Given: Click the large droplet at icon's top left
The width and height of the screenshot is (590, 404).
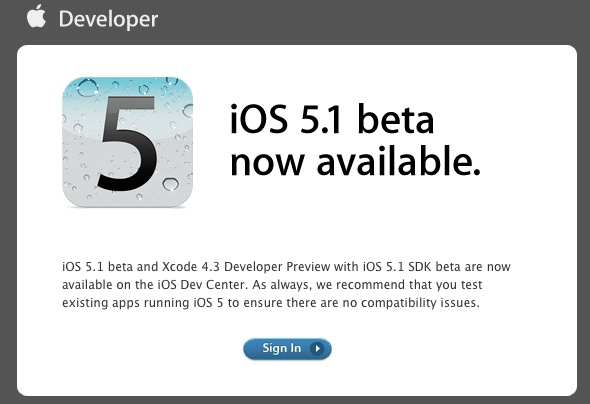Looking at the screenshot, I should click(x=88, y=88).
